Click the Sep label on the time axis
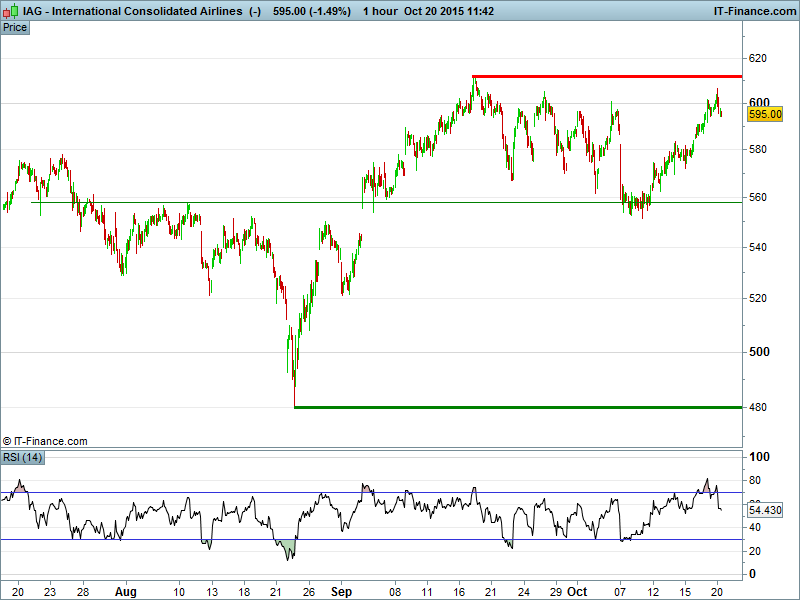Screen dimensions: 800x600 [343, 592]
